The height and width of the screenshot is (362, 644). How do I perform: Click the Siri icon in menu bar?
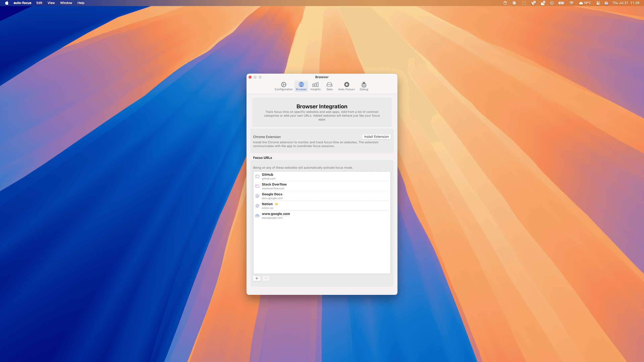tap(606, 3)
